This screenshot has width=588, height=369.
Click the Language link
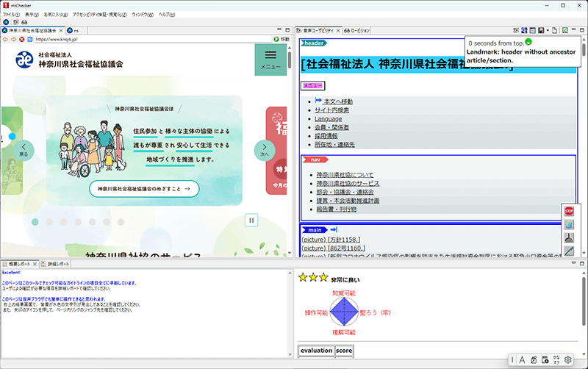pos(328,119)
